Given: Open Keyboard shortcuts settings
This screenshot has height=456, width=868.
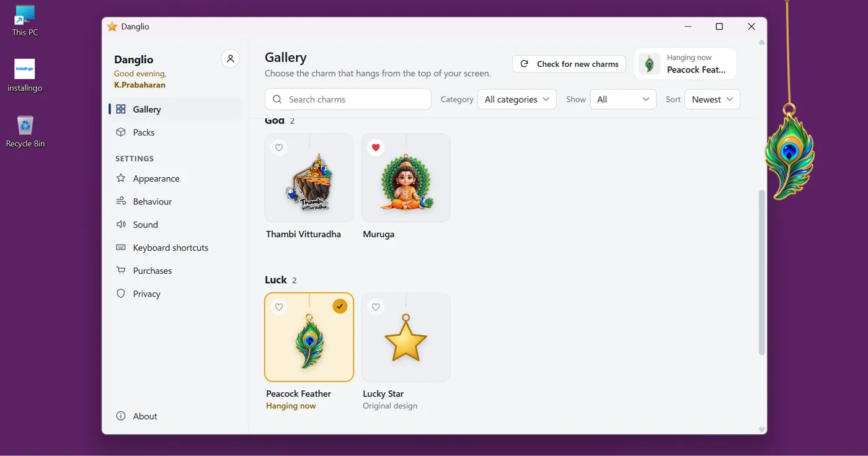Looking at the screenshot, I should pyautogui.click(x=175, y=247).
